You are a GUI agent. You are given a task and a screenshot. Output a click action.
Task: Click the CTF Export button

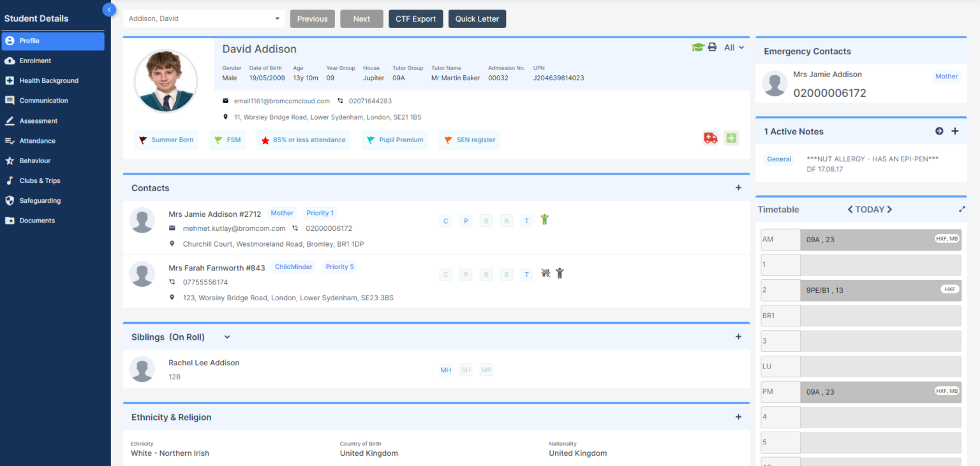pyautogui.click(x=415, y=18)
